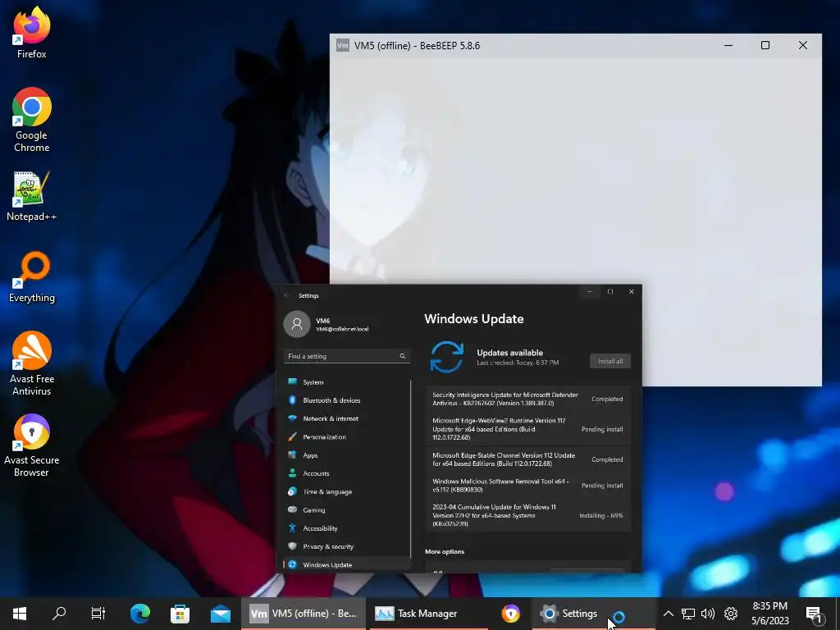
Task: Click the gear icon in system tray
Action: coord(731,614)
